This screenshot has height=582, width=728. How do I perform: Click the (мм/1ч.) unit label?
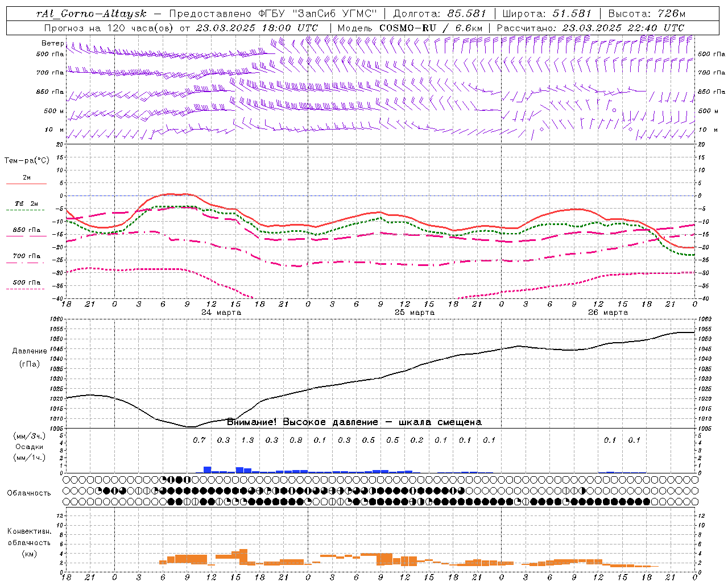[x=30, y=458]
